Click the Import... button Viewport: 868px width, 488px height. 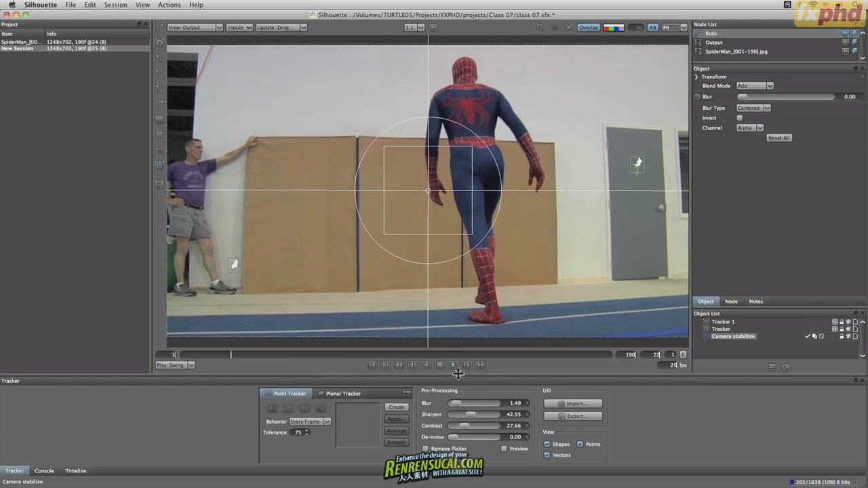[572, 403]
